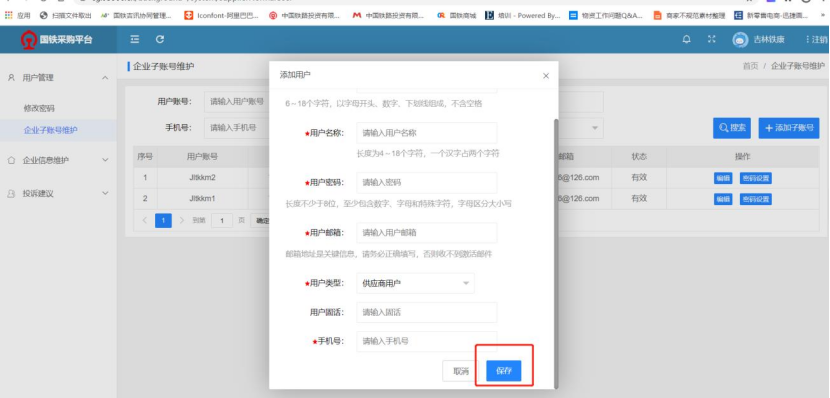The height and width of the screenshot is (398, 830).
Task: Click 应用 apps grid bookmark icon
Action: [8, 15]
